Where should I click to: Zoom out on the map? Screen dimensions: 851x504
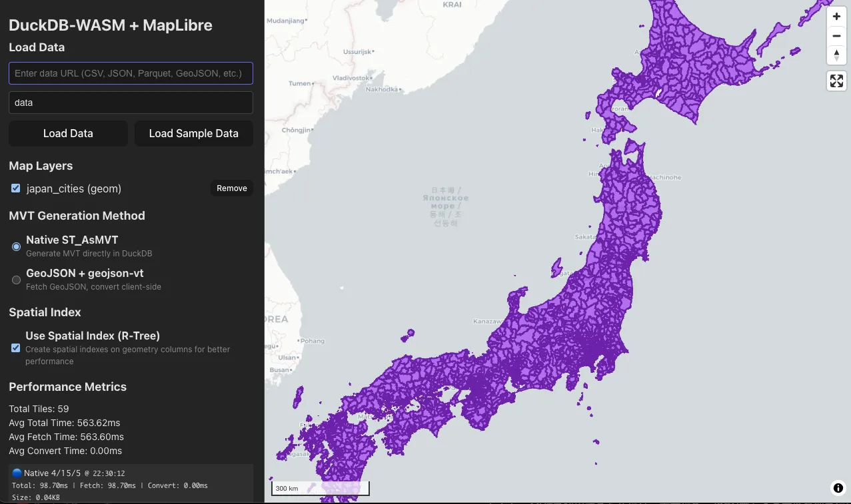pos(836,36)
